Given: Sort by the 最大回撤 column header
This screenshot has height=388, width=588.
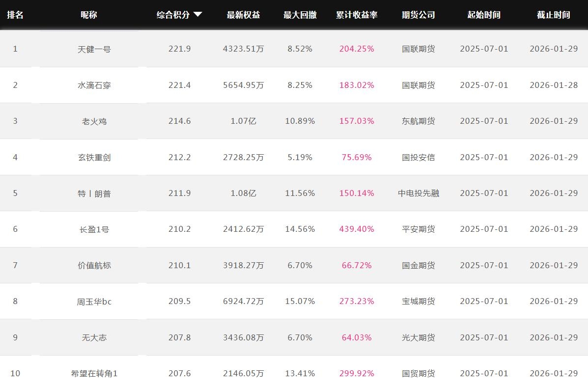Looking at the screenshot, I should (300, 15).
